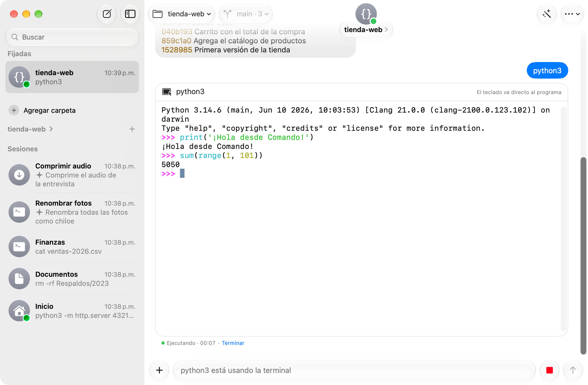Click the tienda-web curly-braces avatar at top
The image size is (588, 385).
click(366, 14)
